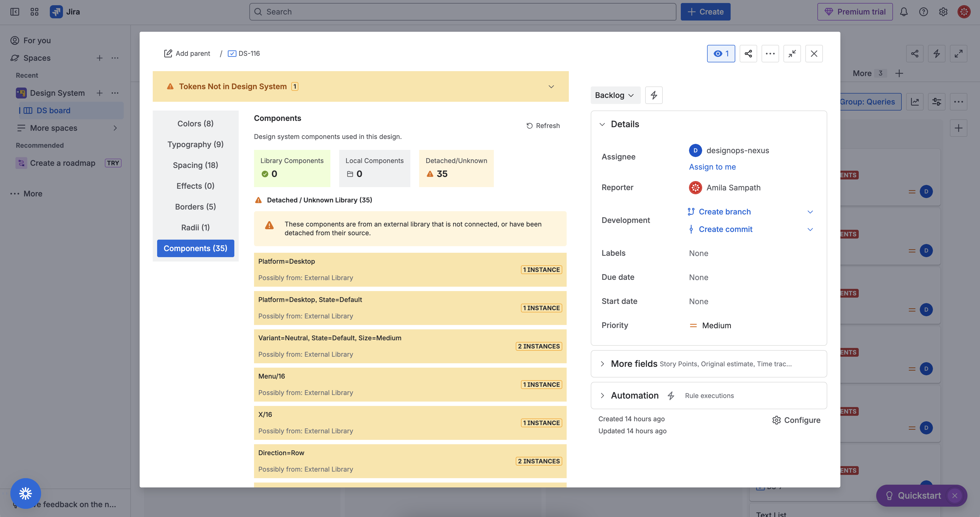Expand the More fields section
Image resolution: width=980 pixels, height=517 pixels.
(634, 364)
